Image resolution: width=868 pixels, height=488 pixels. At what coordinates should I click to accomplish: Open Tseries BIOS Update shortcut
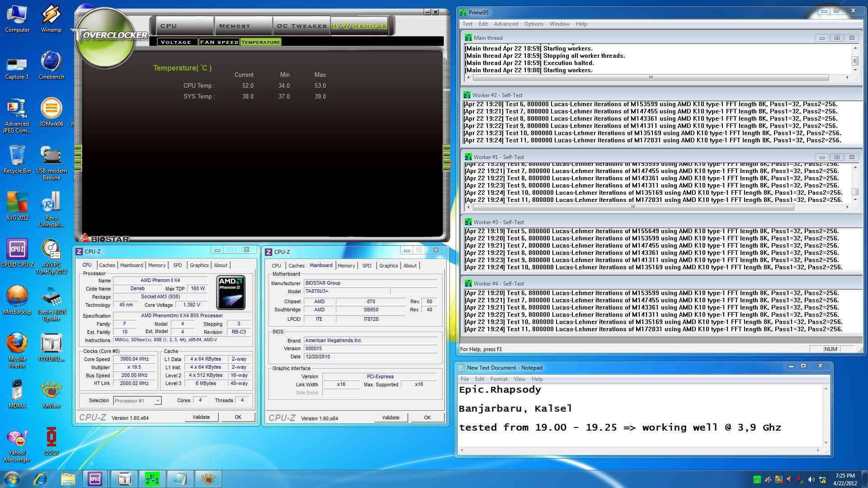[x=51, y=304]
